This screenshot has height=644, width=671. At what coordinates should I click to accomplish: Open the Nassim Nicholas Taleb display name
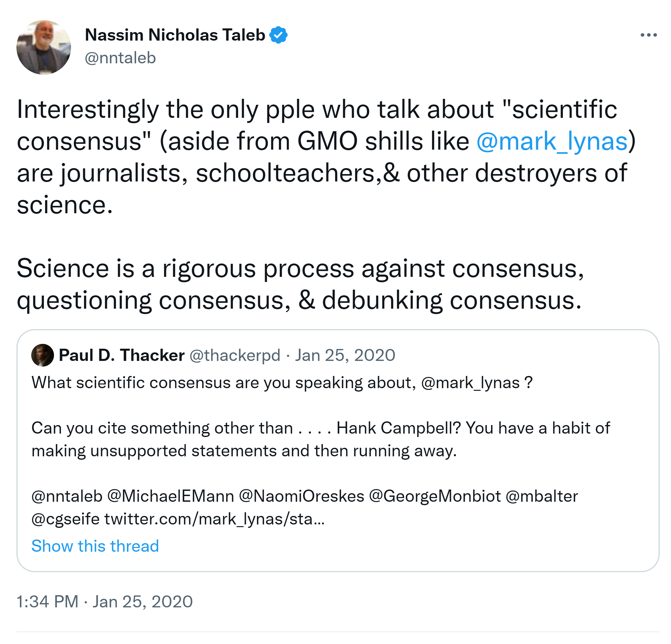click(x=175, y=35)
